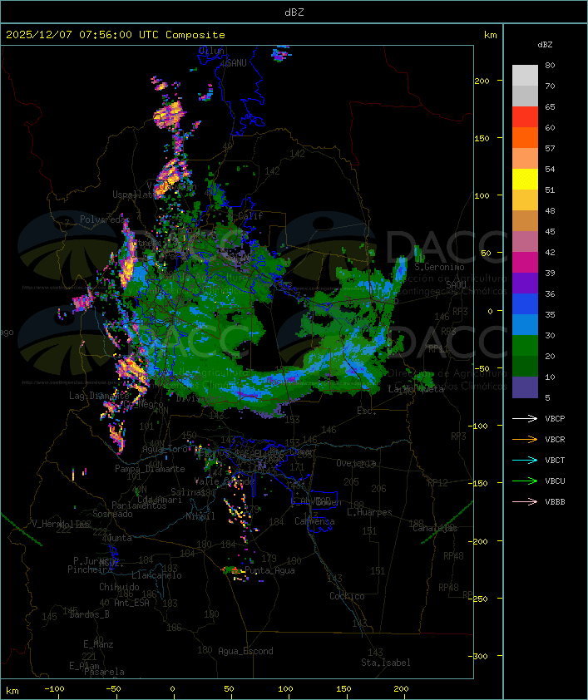588x700 pixels.
Task: Click the dBZ heading above the color scale
Action: [545, 45]
